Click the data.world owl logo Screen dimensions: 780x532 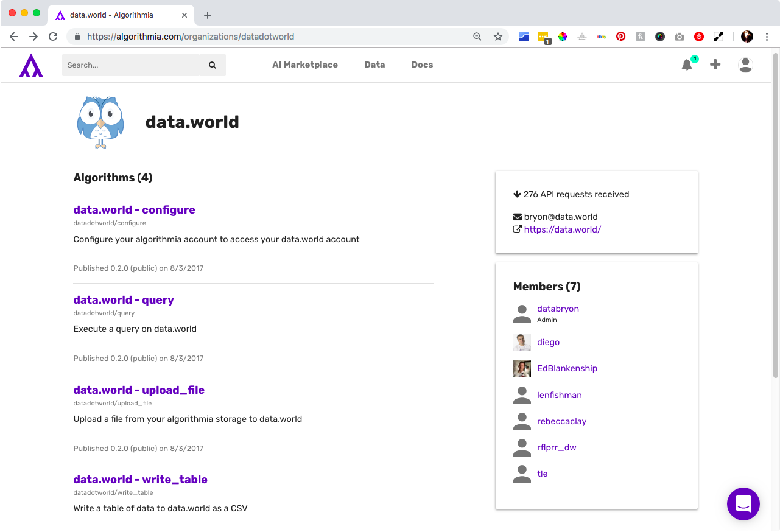click(x=100, y=122)
